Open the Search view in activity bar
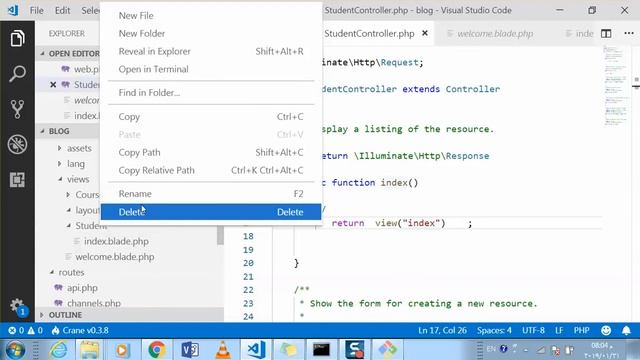The height and width of the screenshot is (360, 640). 17,74
